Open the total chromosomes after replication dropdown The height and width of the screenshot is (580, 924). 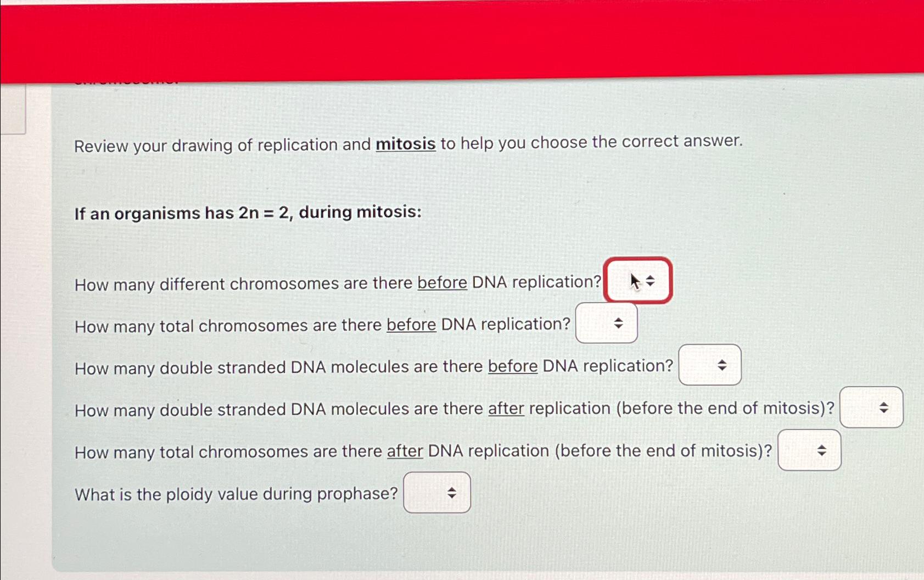click(809, 450)
